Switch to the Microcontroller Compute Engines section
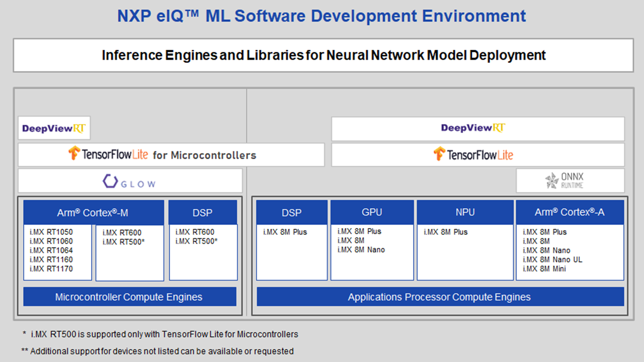The height and width of the screenshot is (362, 644). pos(129,297)
